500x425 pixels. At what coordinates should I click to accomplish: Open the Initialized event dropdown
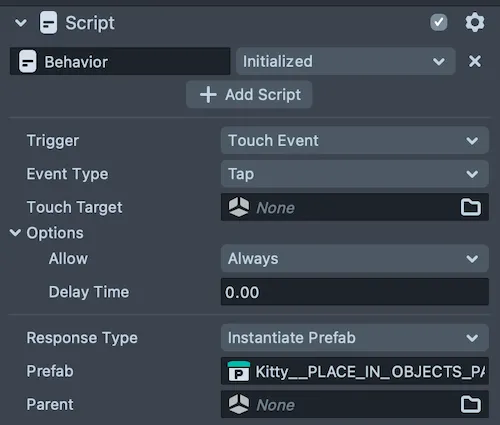346,61
